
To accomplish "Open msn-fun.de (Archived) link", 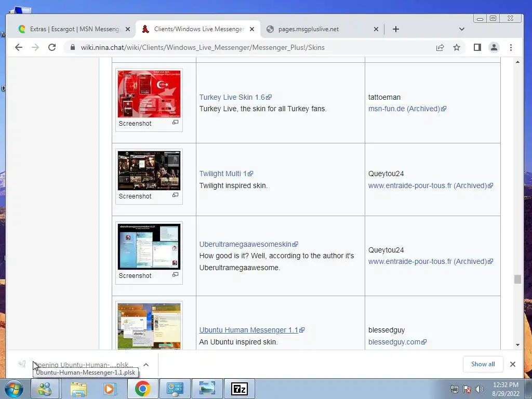I will 407,109.
